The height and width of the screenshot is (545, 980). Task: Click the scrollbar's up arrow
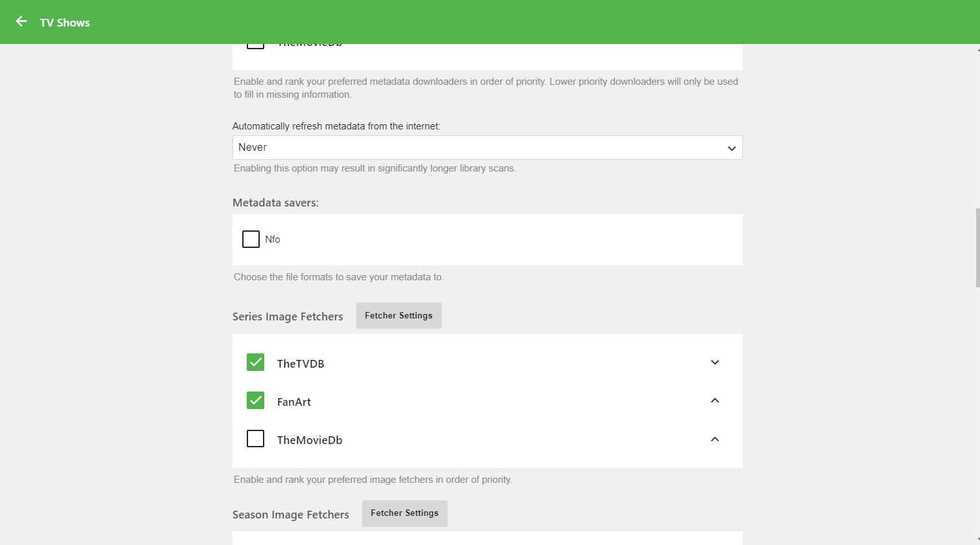coord(977,49)
